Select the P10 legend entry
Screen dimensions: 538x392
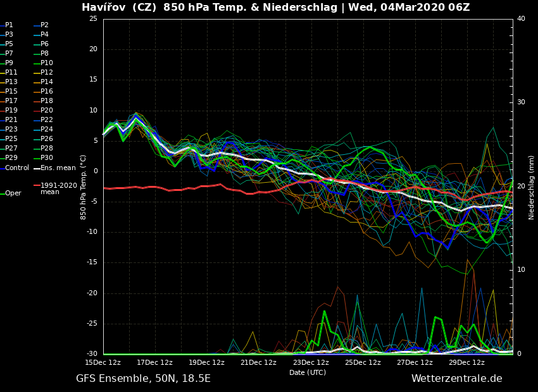pos(46,63)
